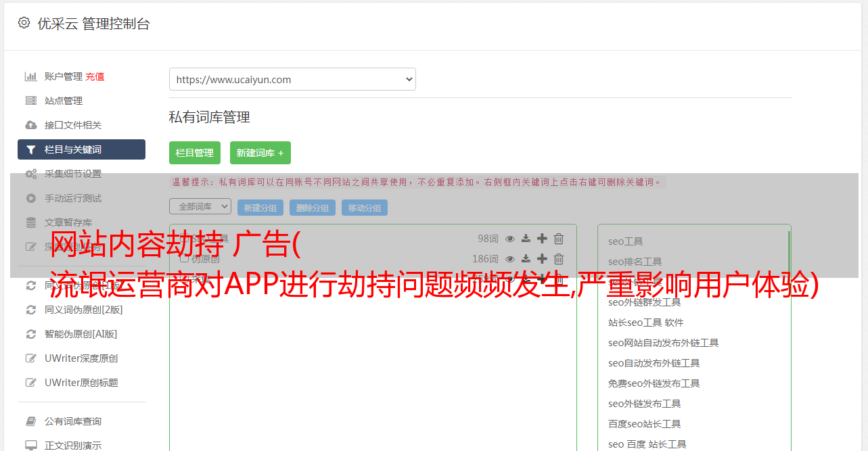Add keywords to the 186词 伪原创 library
868x451 pixels.
click(542, 259)
